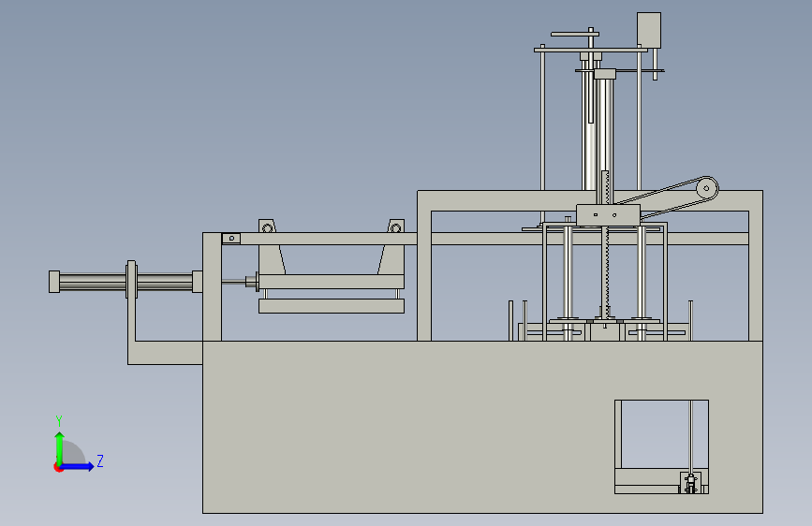Select the left lifting lug with round hole
This screenshot has height=526, width=812.
267,226
